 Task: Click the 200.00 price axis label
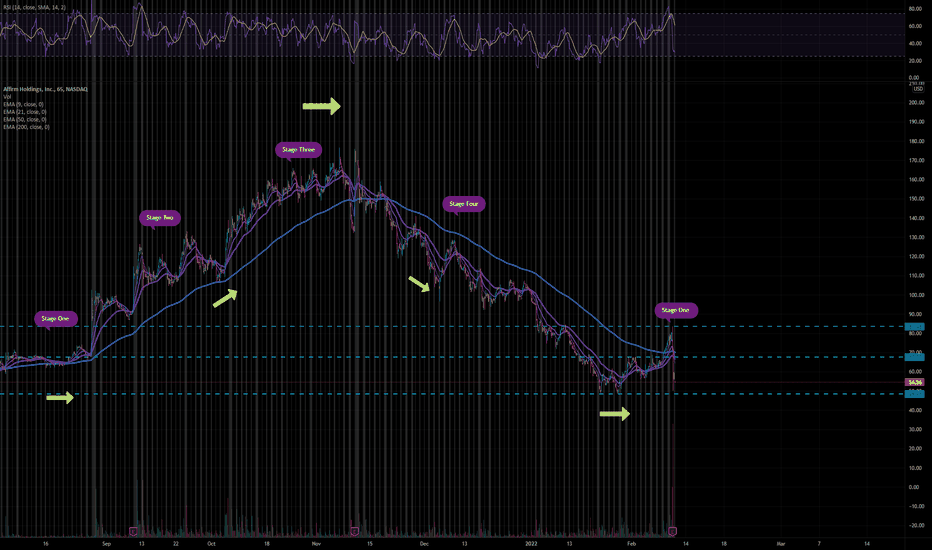pos(917,103)
